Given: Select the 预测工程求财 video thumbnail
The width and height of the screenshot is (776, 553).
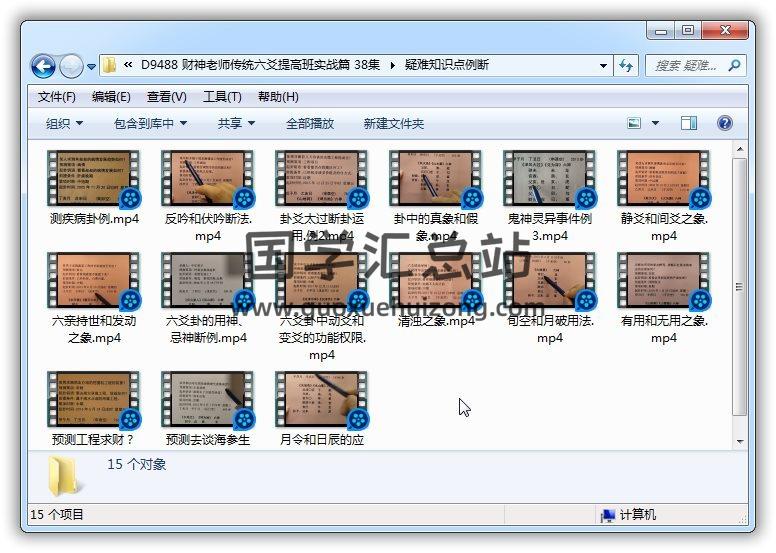Looking at the screenshot, I should [x=94, y=400].
